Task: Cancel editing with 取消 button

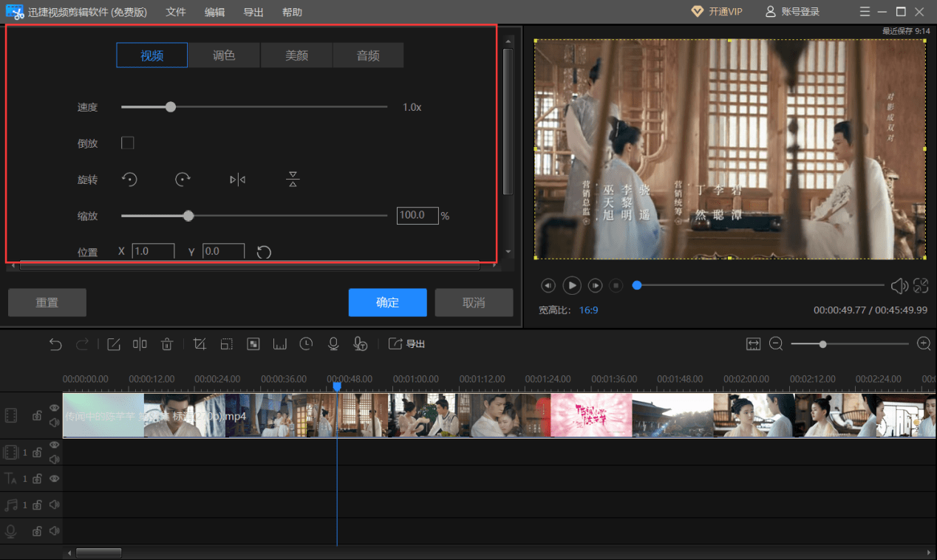Action: (474, 303)
